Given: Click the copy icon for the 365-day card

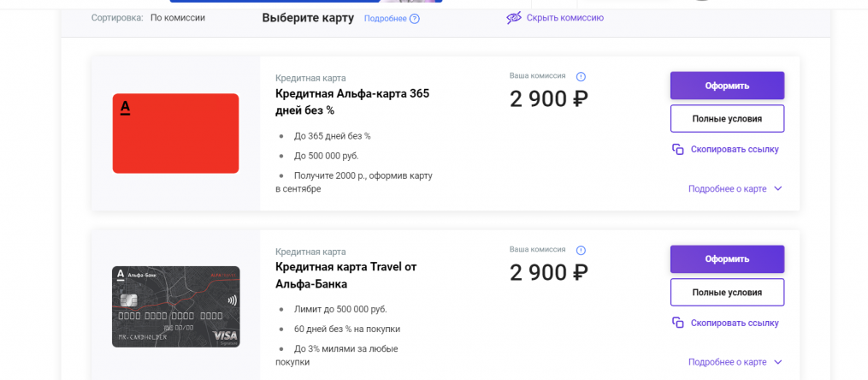Looking at the screenshot, I should click(x=678, y=149).
